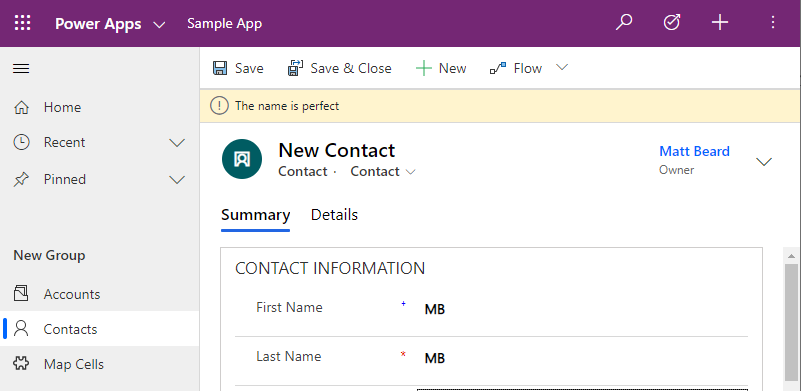The height and width of the screenshot is (391, 801).
Task: Click the Accounts entity icon
Action: click(x=21, y=293)
